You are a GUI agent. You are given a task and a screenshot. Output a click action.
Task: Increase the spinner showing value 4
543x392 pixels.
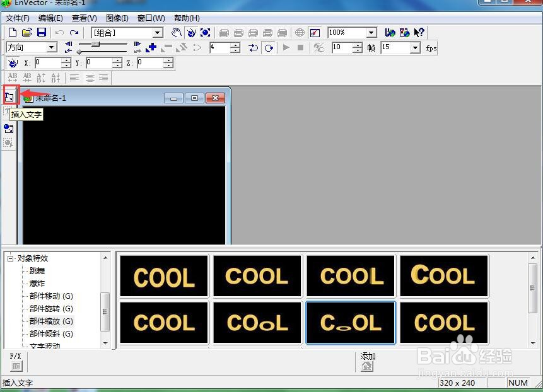[x=235, y=45]
